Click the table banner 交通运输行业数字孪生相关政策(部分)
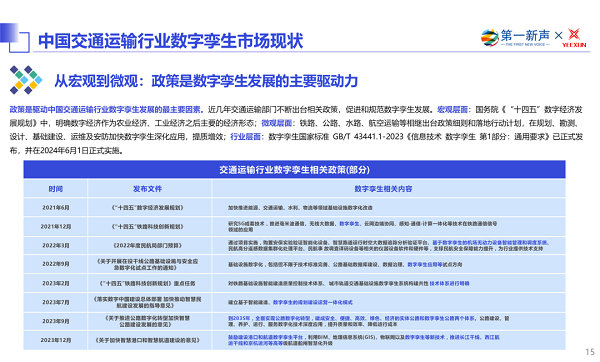 pyautogui.click(x=294, y=170)
